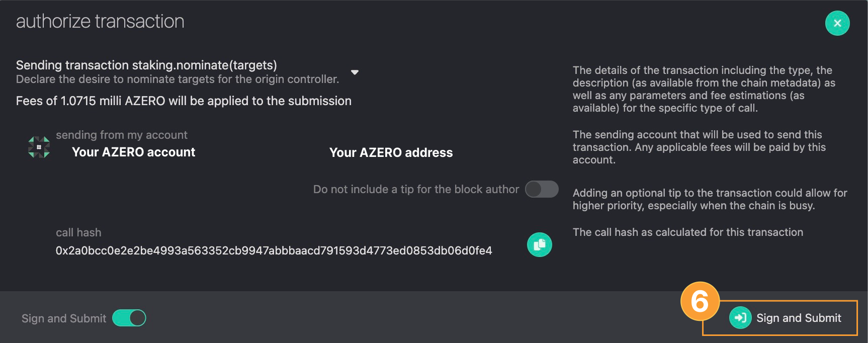868x343 pixels.
Task: Click the 'Declare the desire to nominate targets' description
Action: [178, 79]
